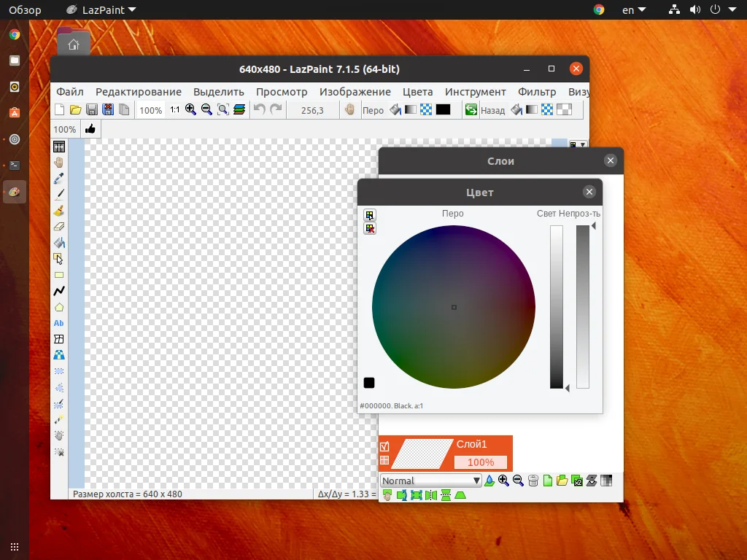Open the en keyboard layout dropdown
This screenshot has width=747, height=560.
pos(632,9)
